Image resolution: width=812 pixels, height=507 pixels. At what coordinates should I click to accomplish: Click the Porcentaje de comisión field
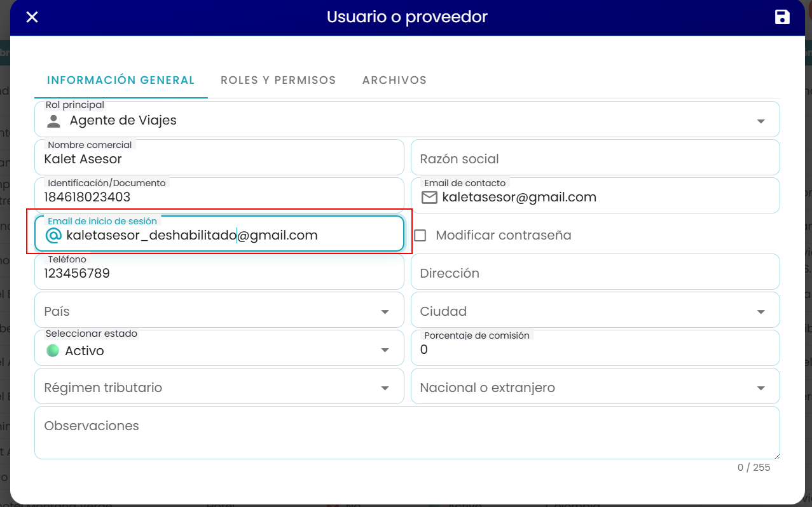[x=595, y=348]
